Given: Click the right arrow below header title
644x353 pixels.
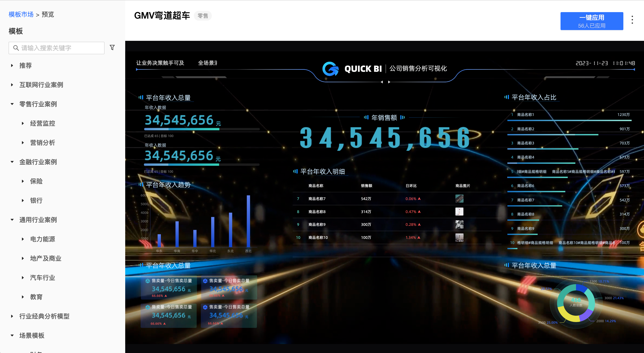Looking at the screenshot, I should pyautogui.click(x=389, y=82).
